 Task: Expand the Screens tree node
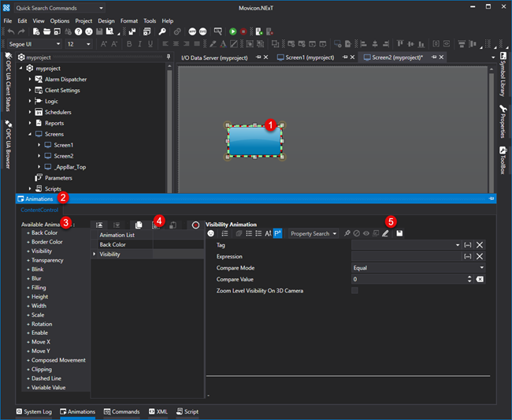(x=30, y=134)
